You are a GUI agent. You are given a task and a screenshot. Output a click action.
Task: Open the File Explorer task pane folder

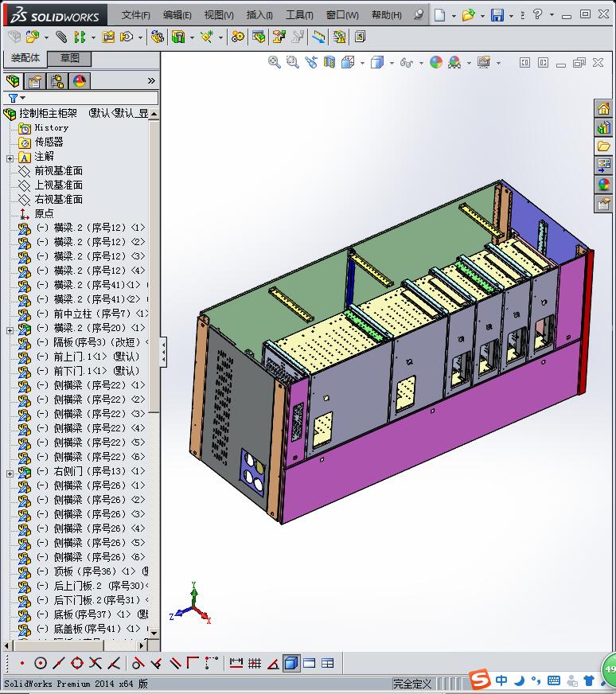603,146
